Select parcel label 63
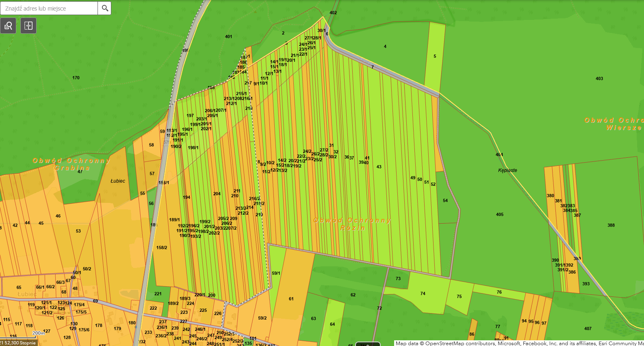This screenshot has width=644, height=346. (x=314, y=318)
